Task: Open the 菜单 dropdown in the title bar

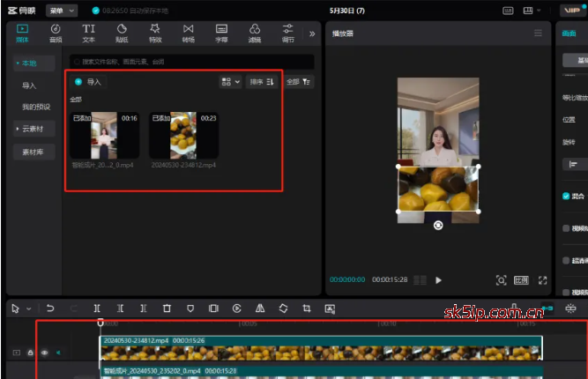Action: tap(61, 11)
